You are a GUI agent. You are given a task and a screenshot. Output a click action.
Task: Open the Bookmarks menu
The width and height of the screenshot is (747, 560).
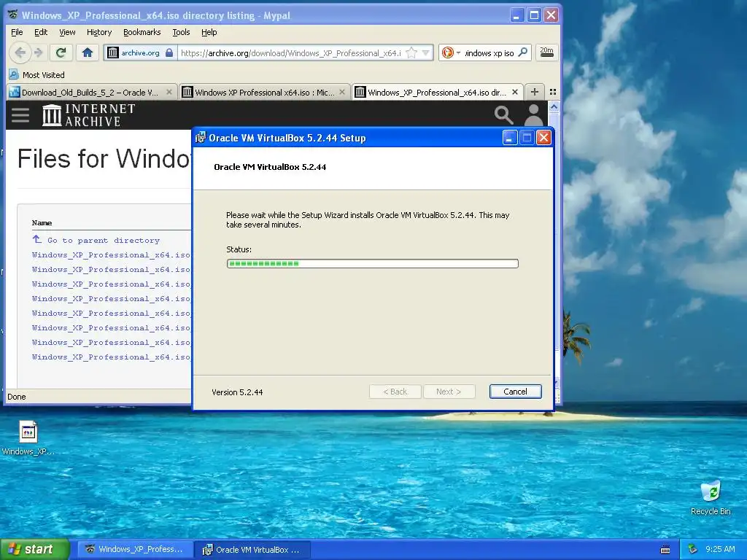pos(142,32)
